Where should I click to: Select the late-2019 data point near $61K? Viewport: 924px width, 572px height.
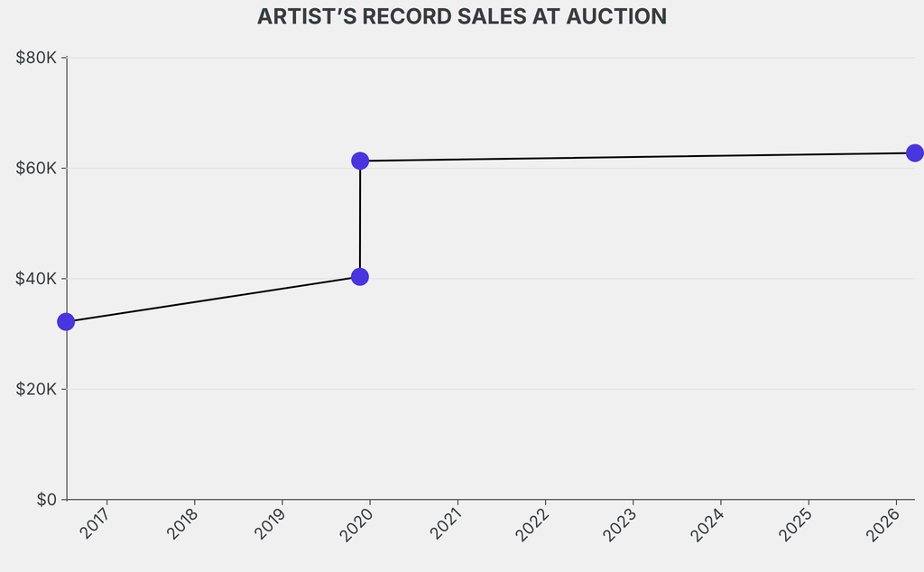tap(360, 161)
